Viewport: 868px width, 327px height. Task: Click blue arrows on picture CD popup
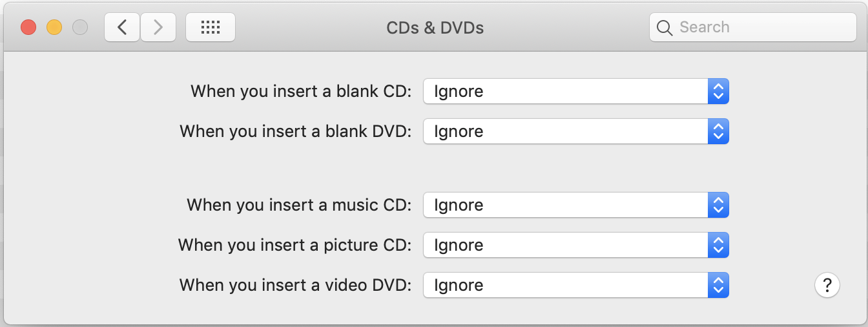(718, 245)
